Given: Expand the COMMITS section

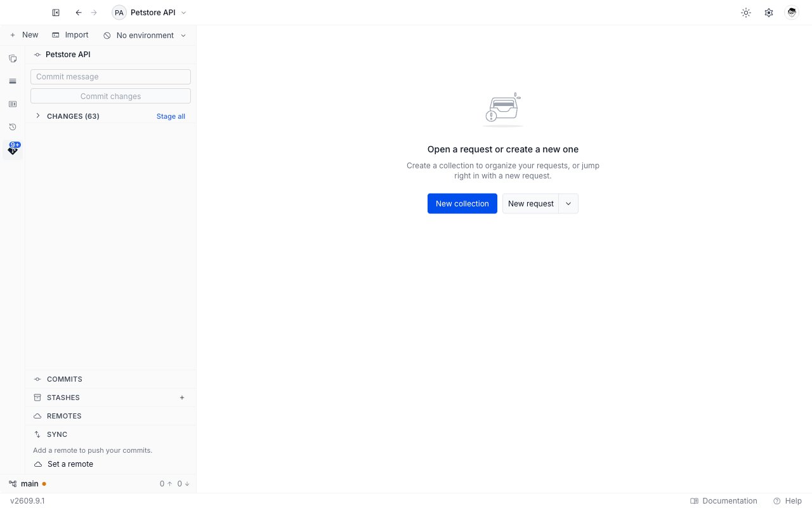Looking at the screenshot, I should (x=110, y=379).
